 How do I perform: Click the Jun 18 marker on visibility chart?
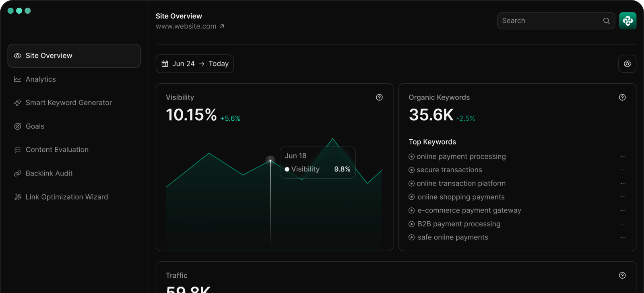pos(270,160)
